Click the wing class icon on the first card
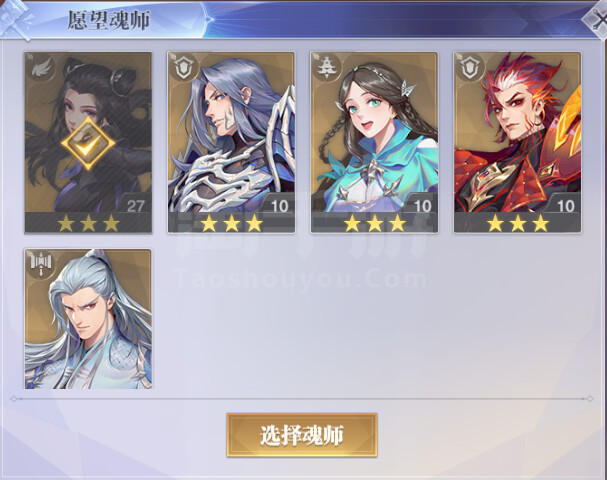 tap(42, 69)
